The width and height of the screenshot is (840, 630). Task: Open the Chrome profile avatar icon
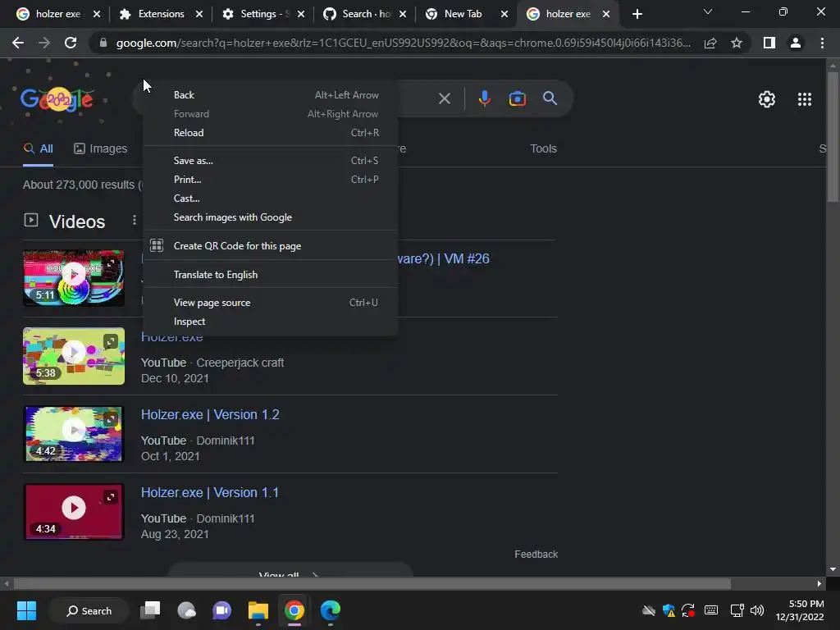pyautogui.click(x=796, y=43)
